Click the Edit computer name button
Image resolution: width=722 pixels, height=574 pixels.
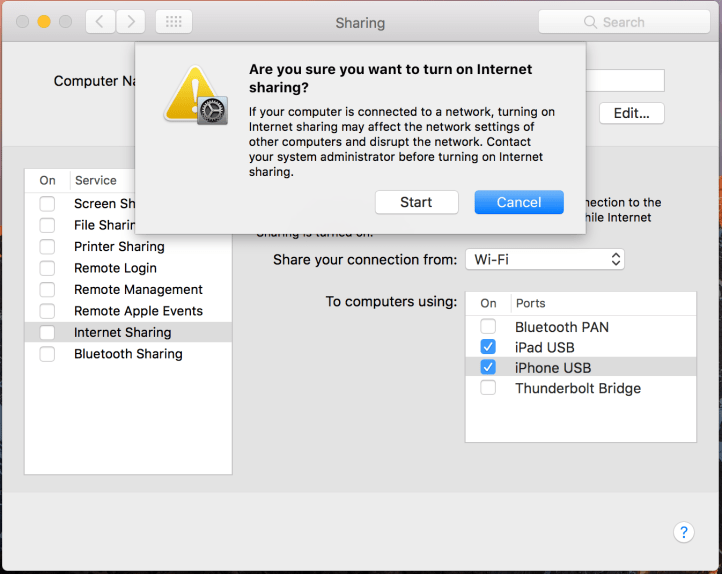[x=631, y=113]
